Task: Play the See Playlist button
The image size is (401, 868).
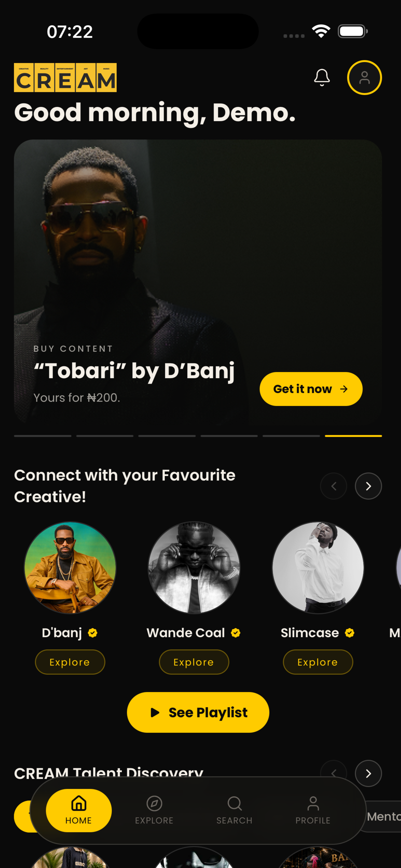Action: 198,712
